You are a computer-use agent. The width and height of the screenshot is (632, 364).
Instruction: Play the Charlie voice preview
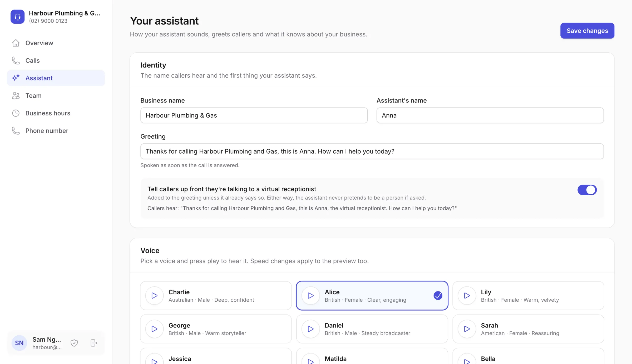155,296
